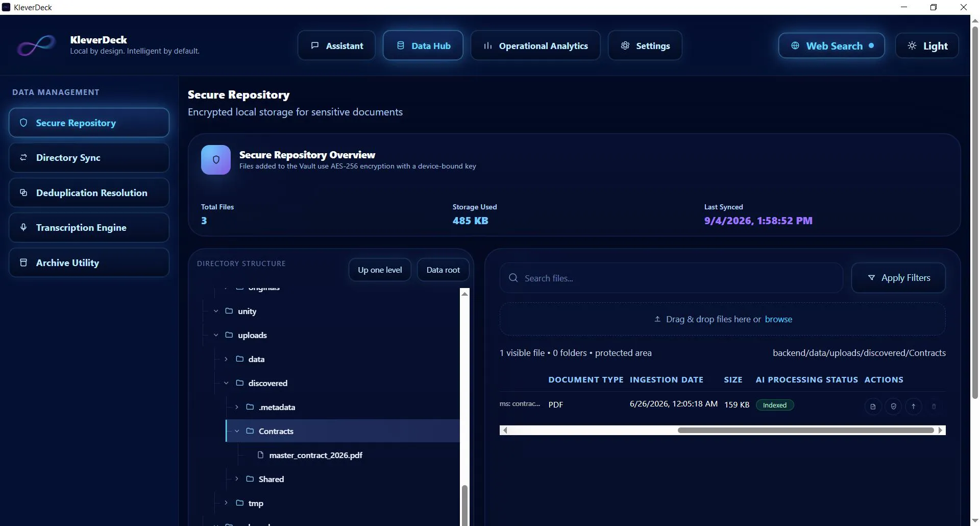Screen dimensions: 980x526
Task: Click the Search files input field
Action: click(x=671, y=278)
